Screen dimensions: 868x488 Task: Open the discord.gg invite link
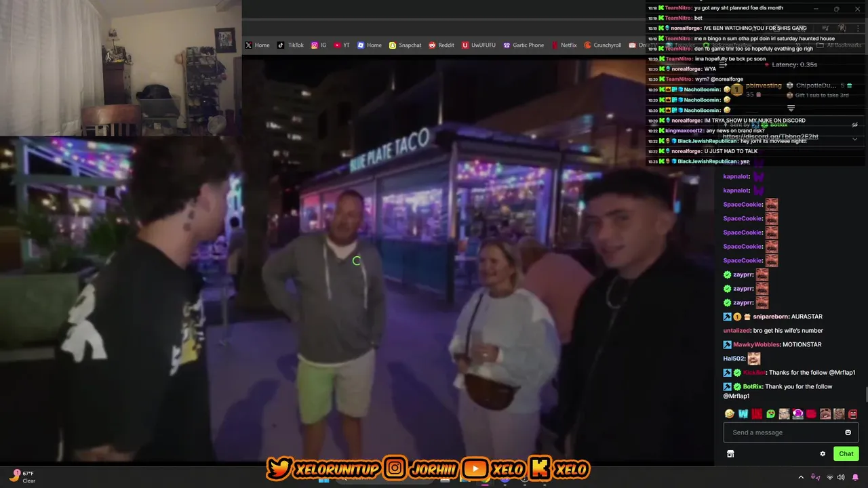tap(770, 137)
